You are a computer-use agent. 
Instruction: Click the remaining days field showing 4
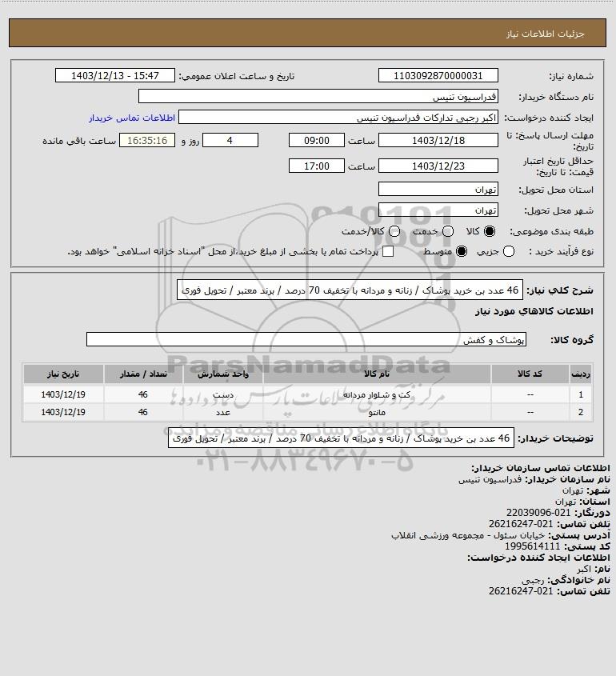(230, 140)
